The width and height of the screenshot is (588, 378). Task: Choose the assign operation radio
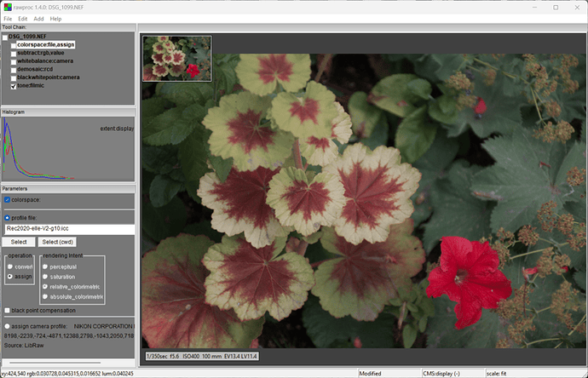[10, 277]
